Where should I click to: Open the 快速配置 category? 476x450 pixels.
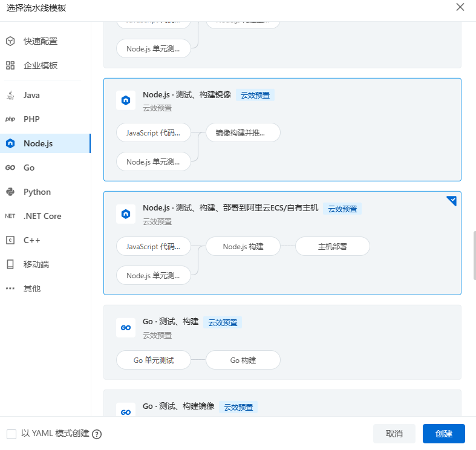45,41
